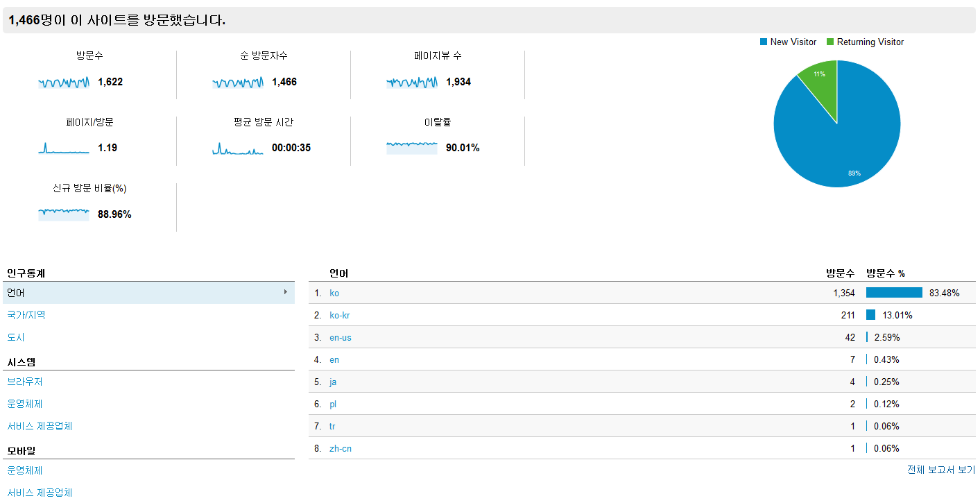Click the ko language link
The height and width of the screenshot is (503, 980).
point(334,293)
